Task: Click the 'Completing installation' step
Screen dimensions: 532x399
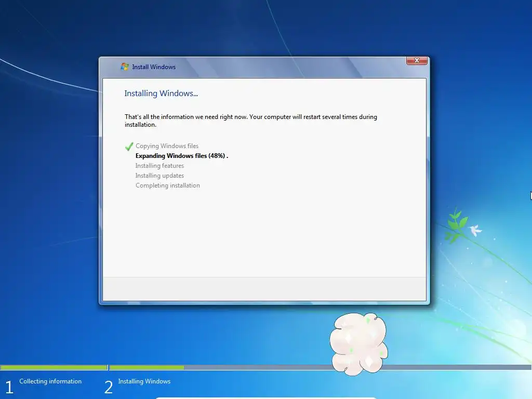Action: click(168, 185)
